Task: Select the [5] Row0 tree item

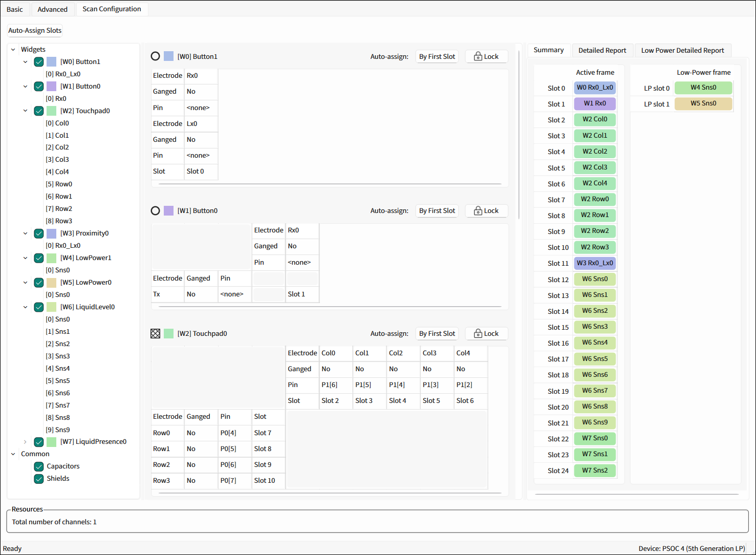Action: click(59, 184)
